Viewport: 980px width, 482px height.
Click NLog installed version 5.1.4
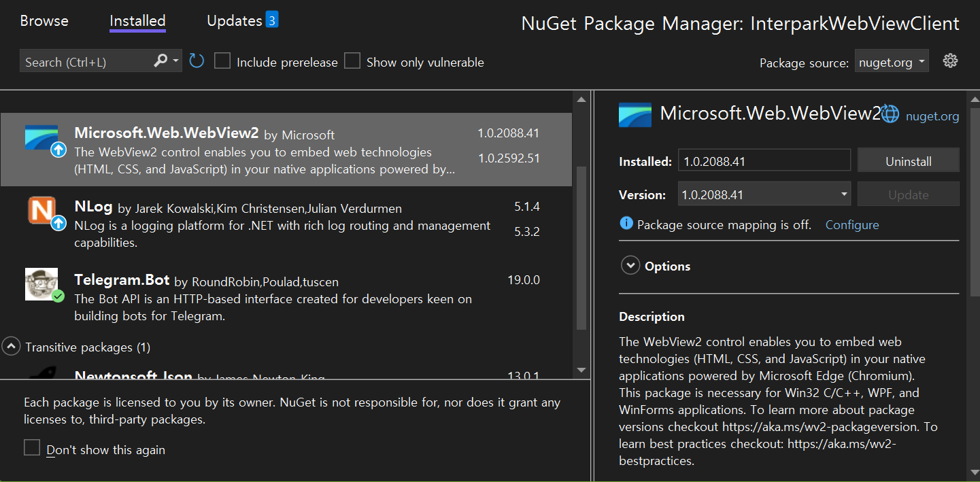pos(527,206)
